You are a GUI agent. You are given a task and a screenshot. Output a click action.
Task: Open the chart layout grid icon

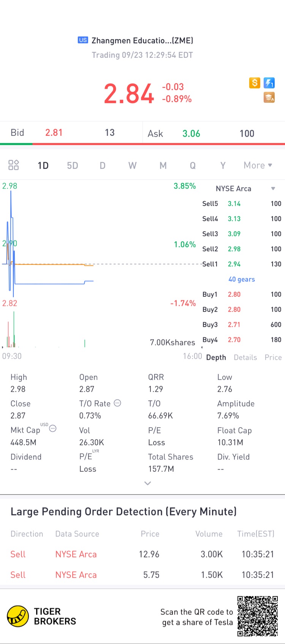click(14, 165)
